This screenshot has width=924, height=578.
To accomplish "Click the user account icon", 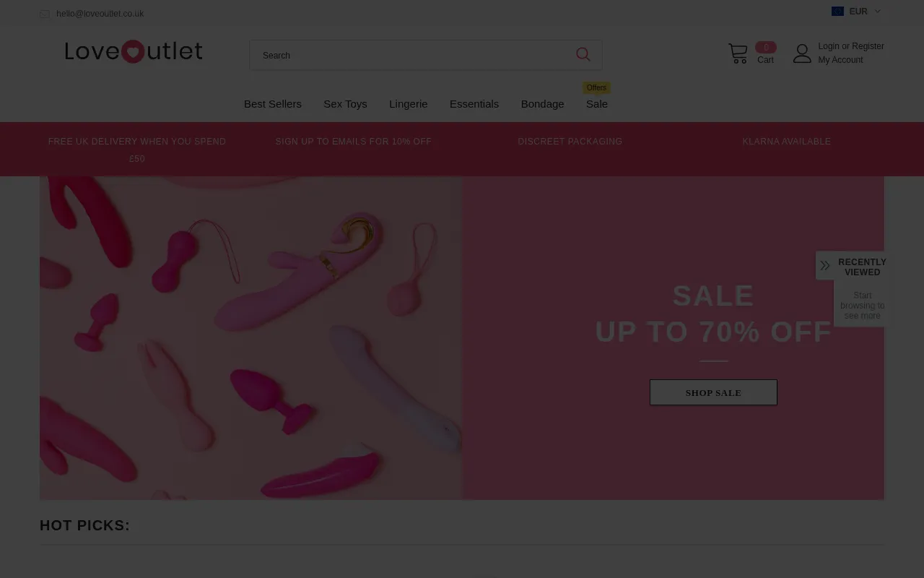I will (x=802, y=53).
